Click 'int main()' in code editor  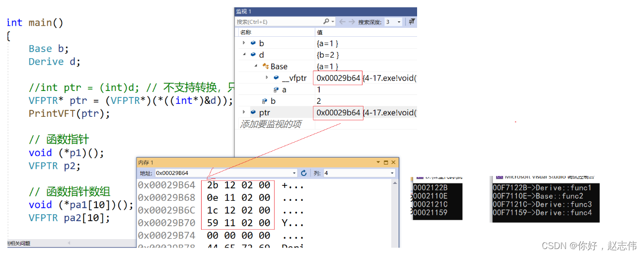coord(35,22)
